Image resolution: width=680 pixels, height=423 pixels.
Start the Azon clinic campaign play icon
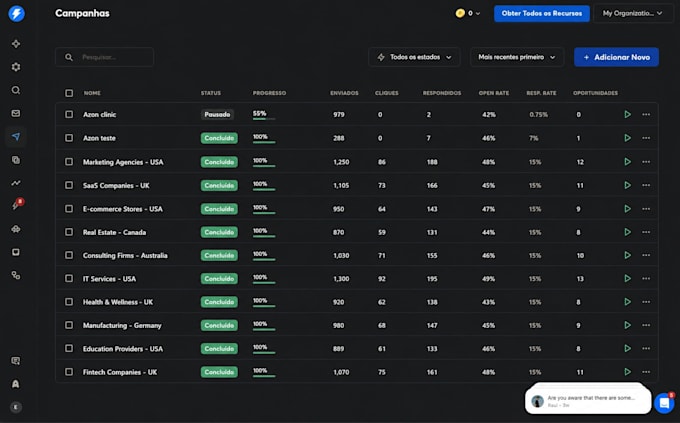628,115
